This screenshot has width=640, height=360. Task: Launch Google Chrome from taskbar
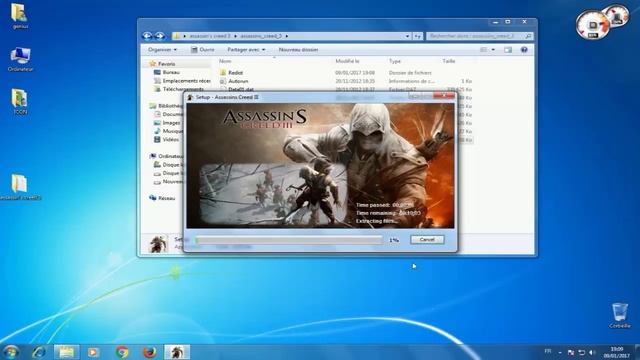click(x=122, y=352)
